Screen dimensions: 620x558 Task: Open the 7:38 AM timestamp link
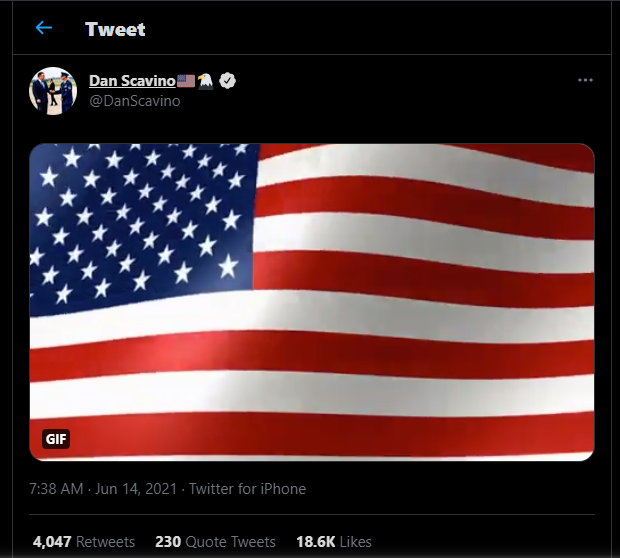56,489
